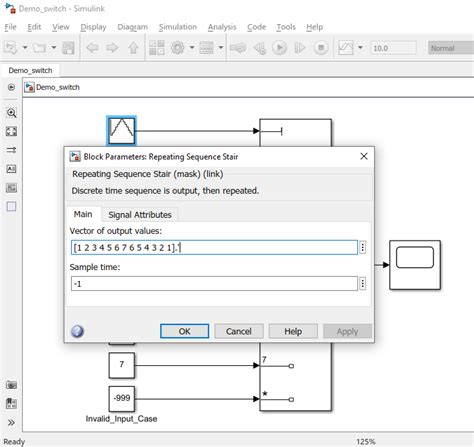Open options beside Vector of output values
Image resolution: width=474 pixels, height=447 pixels.
363,247
